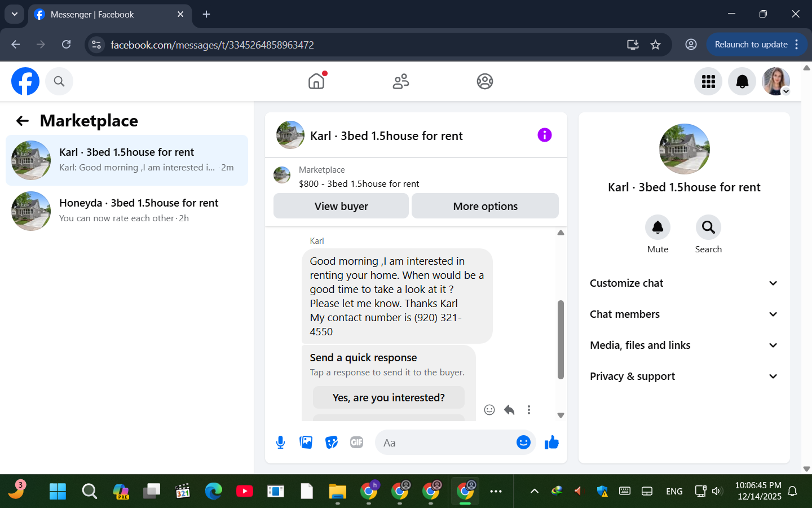The height and width of the screenshot is (508, 812).
Task: Send a thumbs up like
Action: tap(551, 443)
